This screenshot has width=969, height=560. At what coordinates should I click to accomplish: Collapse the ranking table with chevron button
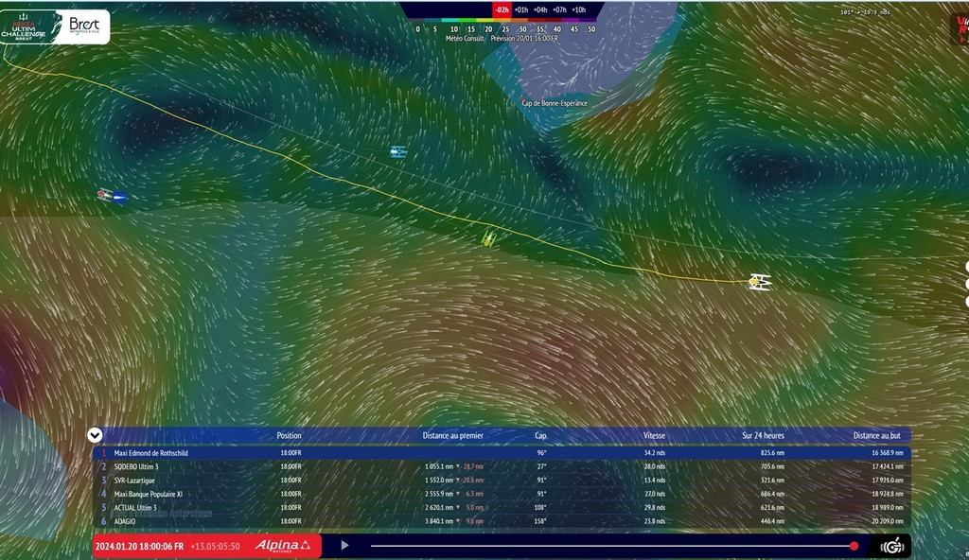[95, 435]
